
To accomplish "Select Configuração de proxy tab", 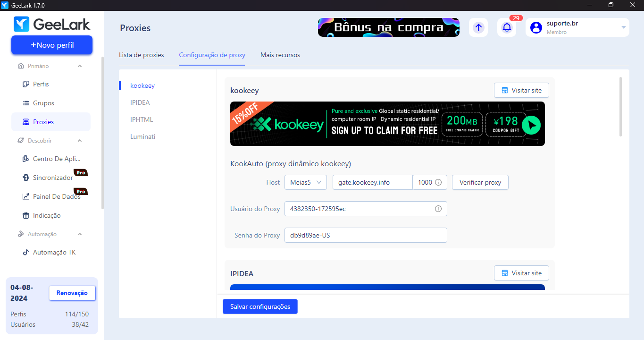I will [x=212, y=55].
